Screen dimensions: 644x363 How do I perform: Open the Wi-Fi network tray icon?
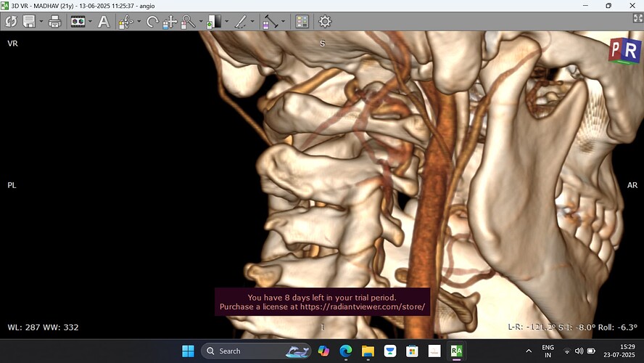567,351
